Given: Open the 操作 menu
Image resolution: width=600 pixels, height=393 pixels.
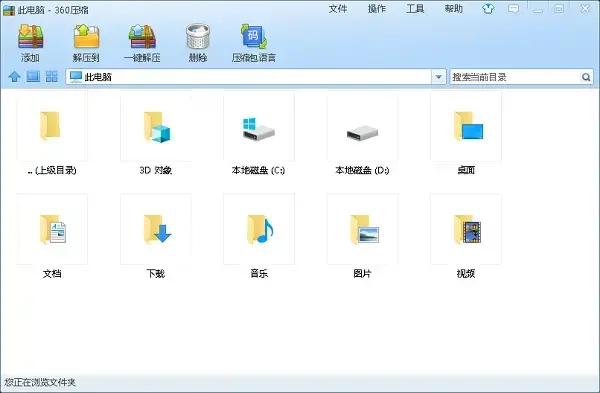Looking at the screenshot, I should (377, 9).
